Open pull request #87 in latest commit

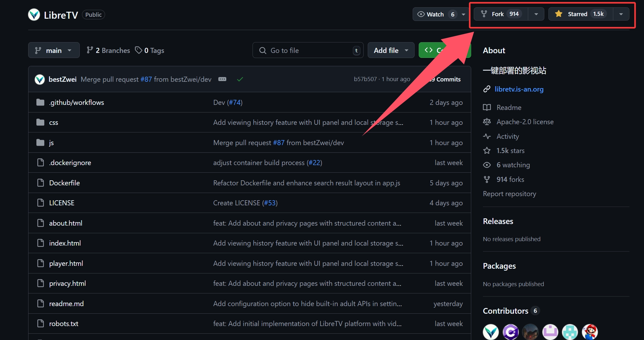tap(146, 79)
